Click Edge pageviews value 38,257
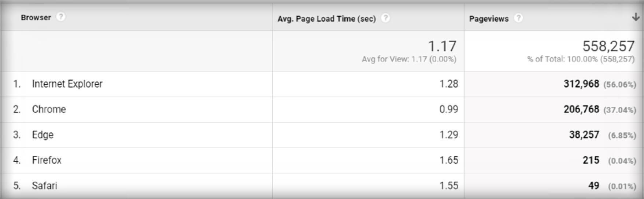The width and height of the screenshot is (644, 199). click(584, 135)
